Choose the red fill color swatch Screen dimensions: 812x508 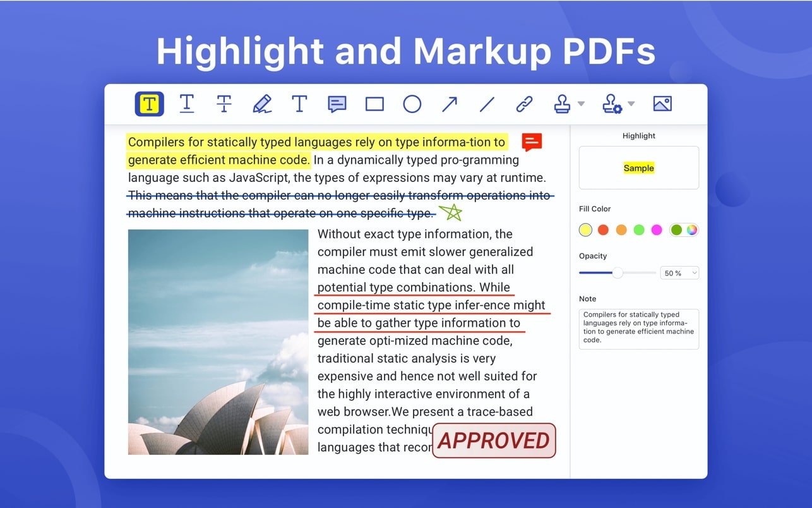(x=603, y=230)
